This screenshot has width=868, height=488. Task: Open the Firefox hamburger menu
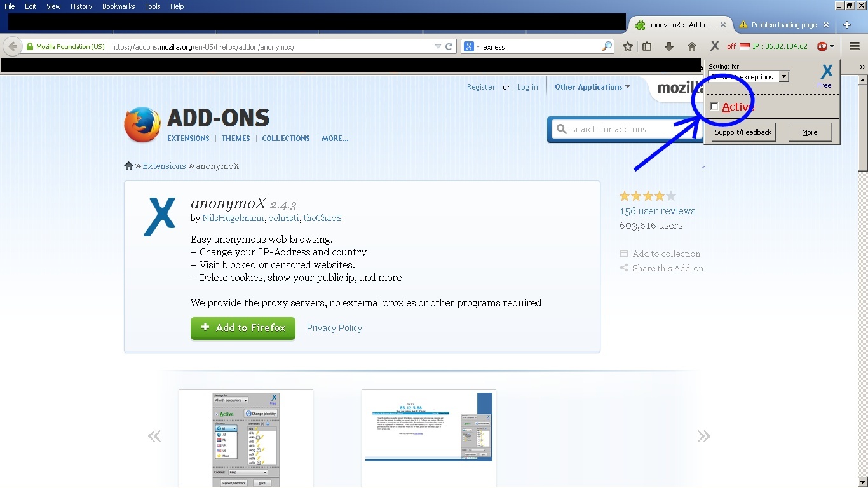[854, 46]
